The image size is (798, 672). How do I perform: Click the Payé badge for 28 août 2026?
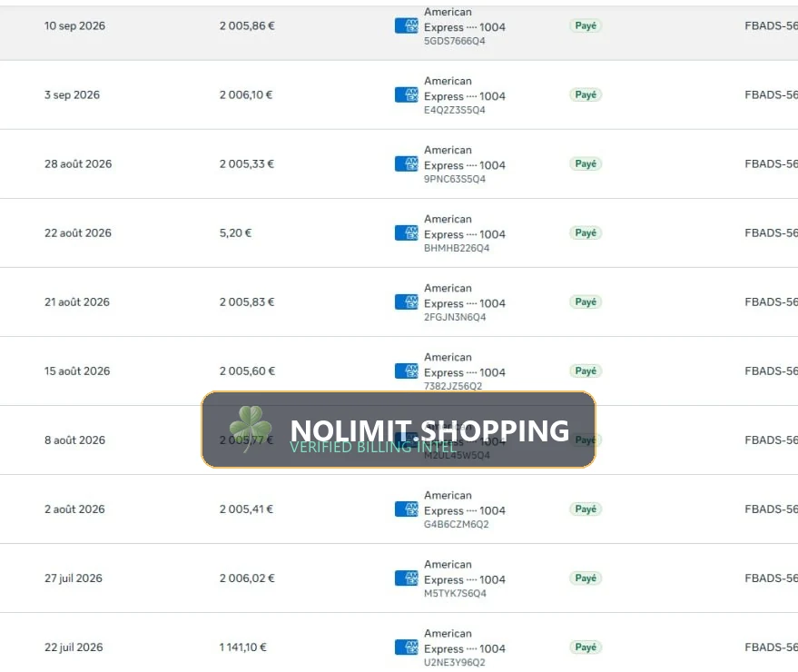[x=586, y=164]
